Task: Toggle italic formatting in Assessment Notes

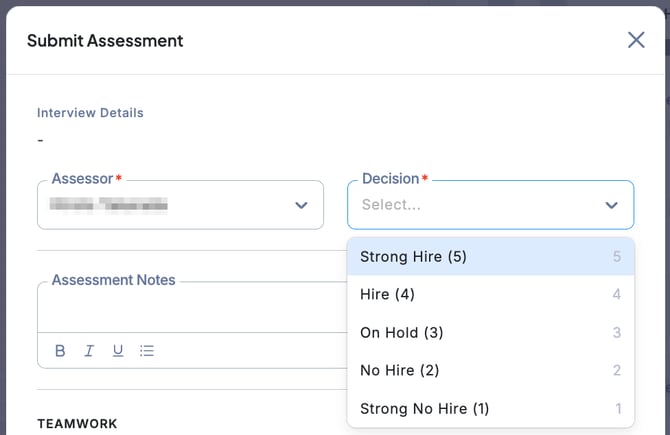Action: tap(89, 351)
